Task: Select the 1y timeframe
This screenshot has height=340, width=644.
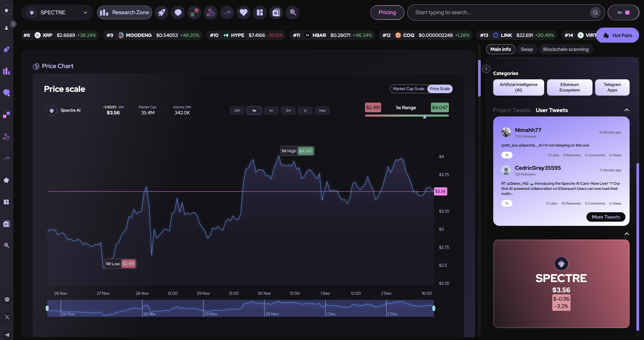Action: (x=305, y=110)
